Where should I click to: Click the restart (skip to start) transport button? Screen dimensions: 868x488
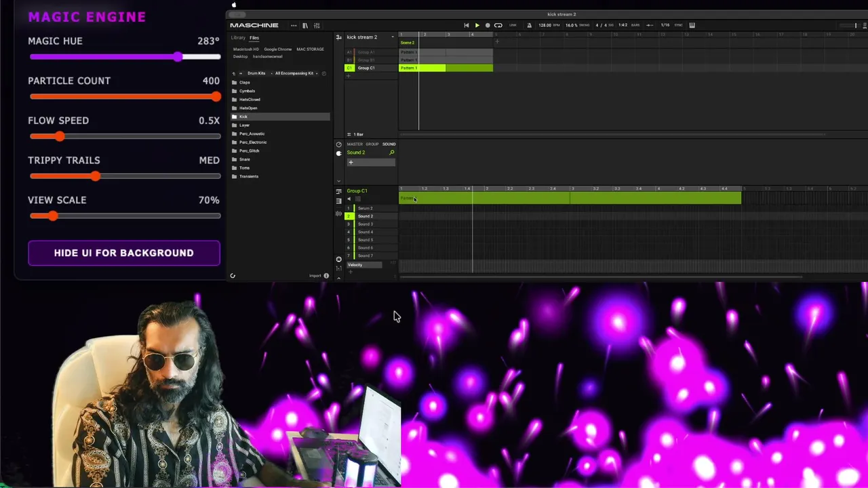point(467,25)
